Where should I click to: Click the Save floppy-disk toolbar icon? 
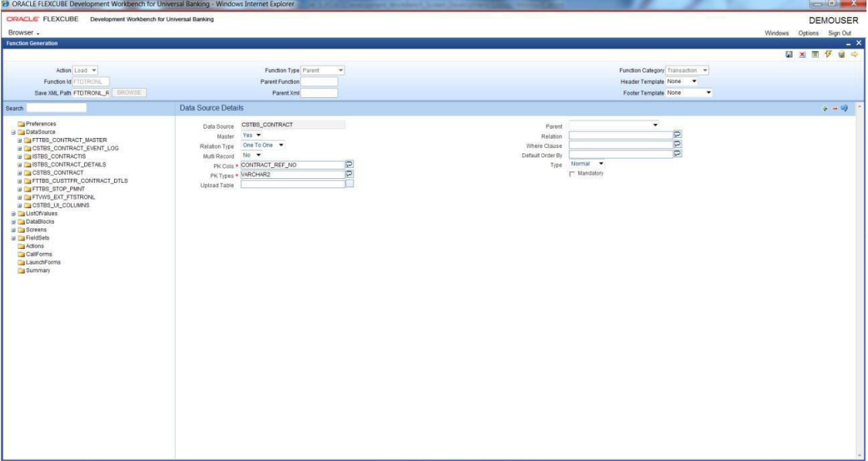(790, 55)
